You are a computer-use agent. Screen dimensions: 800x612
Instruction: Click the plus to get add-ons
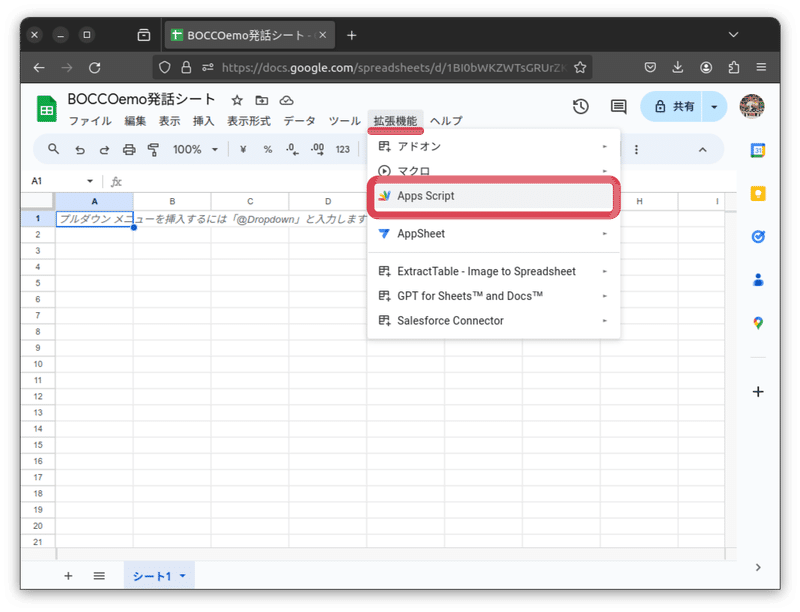pyautogui.click(x=758, y=392)
